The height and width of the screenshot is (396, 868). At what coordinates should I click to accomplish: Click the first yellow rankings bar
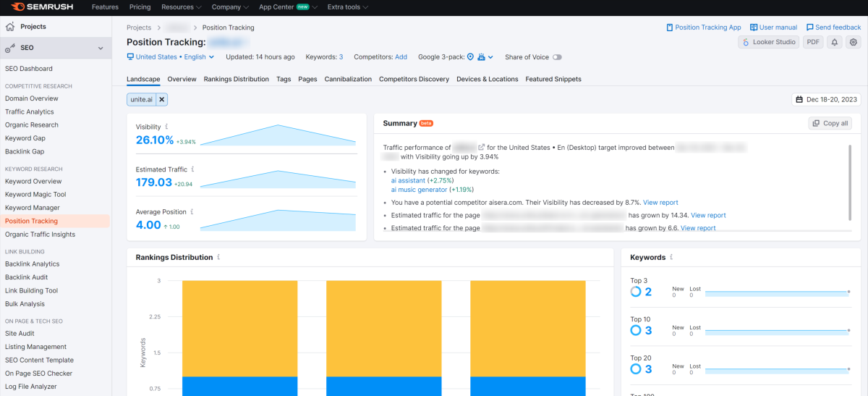[239, 329]
